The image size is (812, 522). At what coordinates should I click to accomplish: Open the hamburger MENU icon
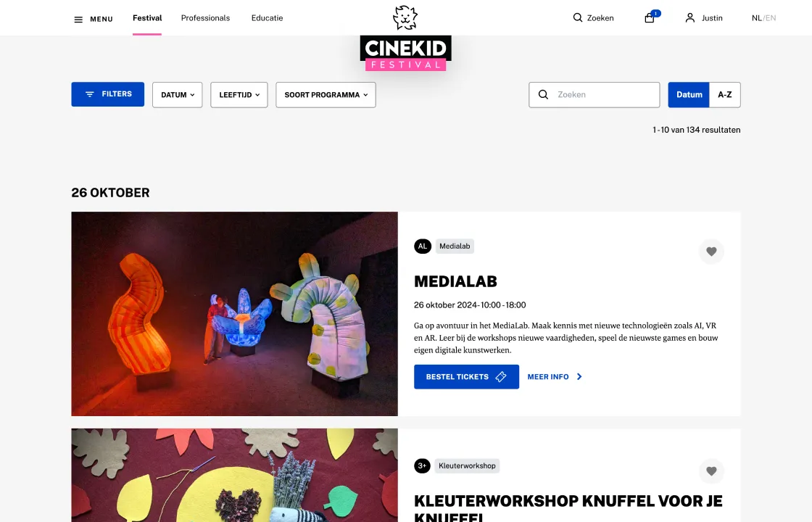point(78,19)
